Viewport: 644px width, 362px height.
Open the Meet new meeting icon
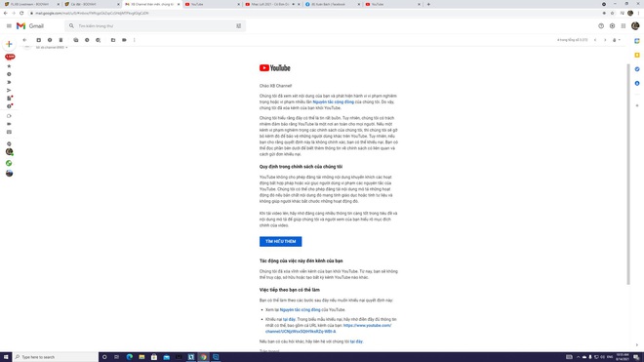click(x=9, y=116)
